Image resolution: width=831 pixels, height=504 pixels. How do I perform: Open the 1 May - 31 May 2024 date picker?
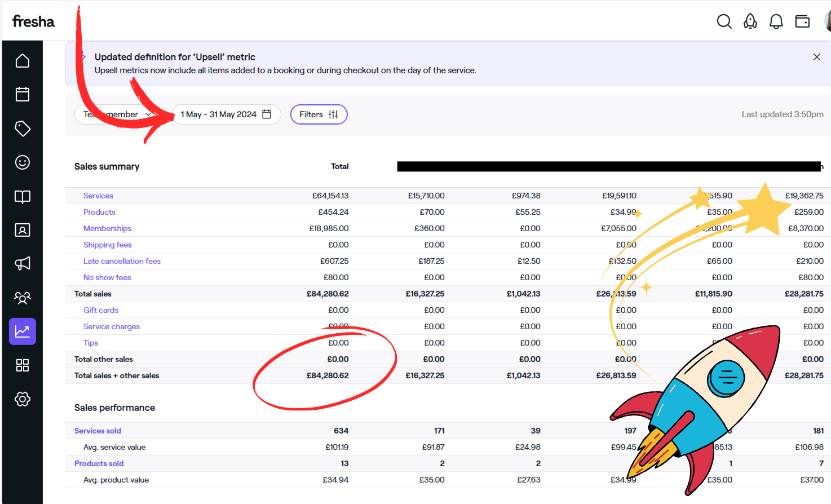226,114
